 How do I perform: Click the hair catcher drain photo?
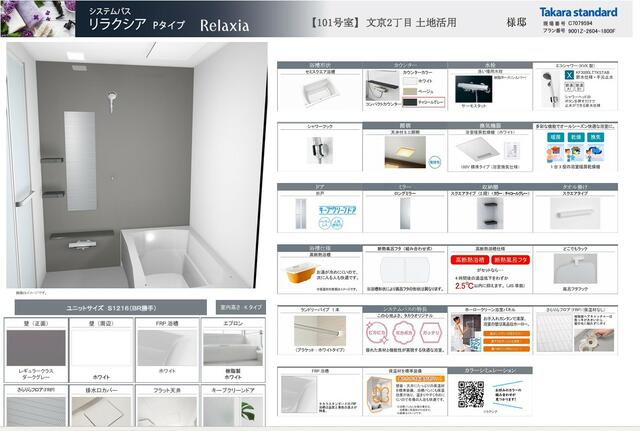click(594, 340)
